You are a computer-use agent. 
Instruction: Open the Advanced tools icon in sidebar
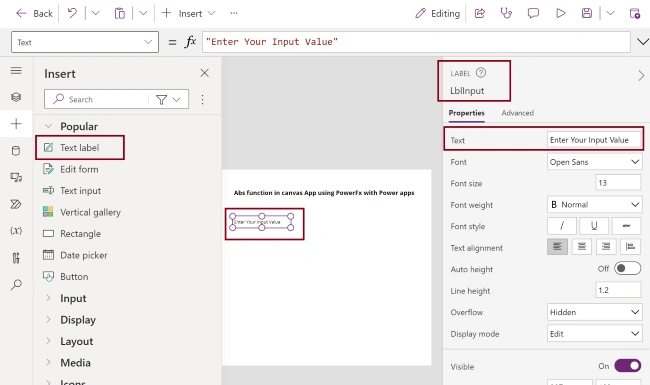pyautogui.click(x=16, y=258)
